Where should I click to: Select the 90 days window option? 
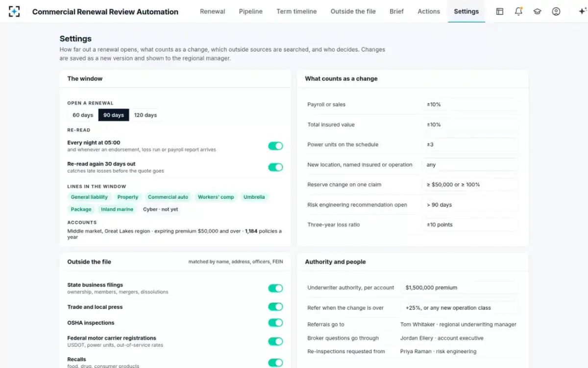(114, 115)
